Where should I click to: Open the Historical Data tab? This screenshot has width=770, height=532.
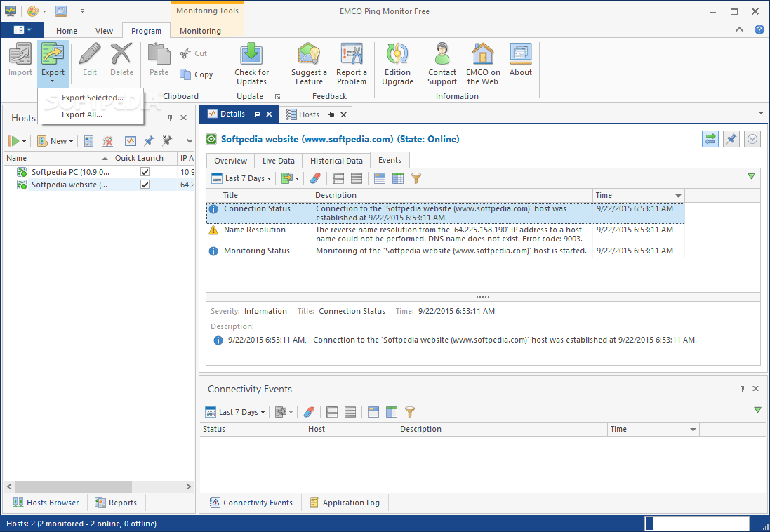coord(336,161)
